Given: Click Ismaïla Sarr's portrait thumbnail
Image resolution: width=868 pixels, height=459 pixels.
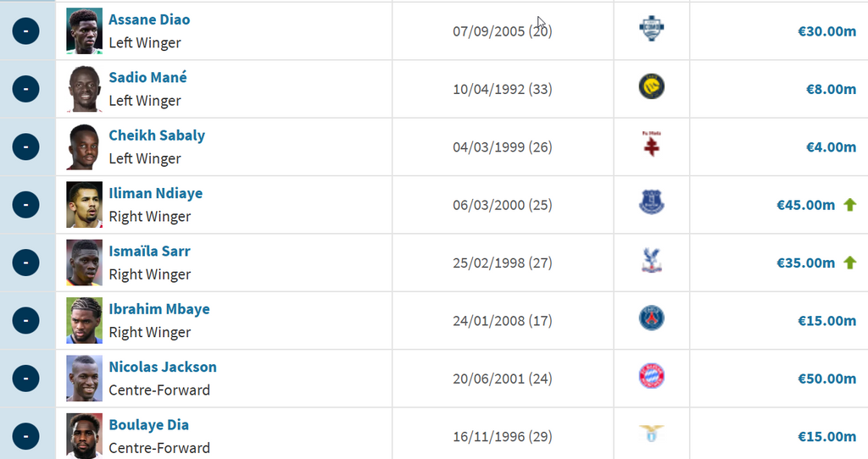Looking at the screenshot, I should [x=84, y=263].
